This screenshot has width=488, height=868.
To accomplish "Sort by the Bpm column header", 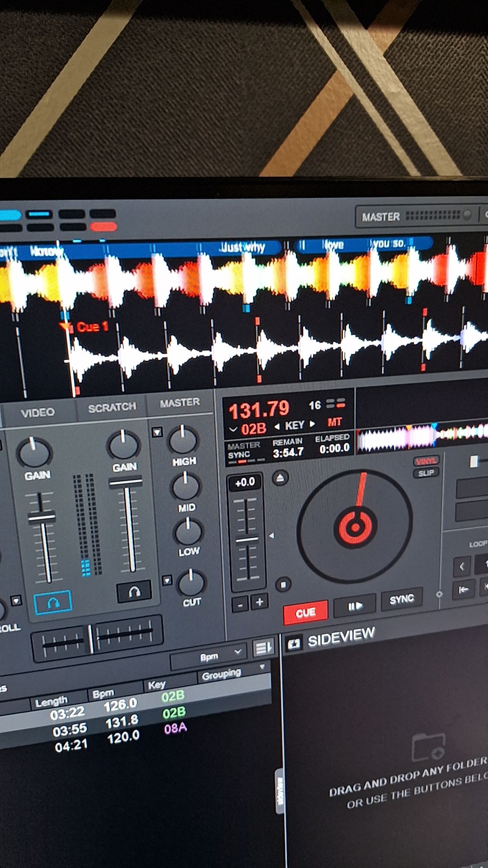I will pos(103,693).
